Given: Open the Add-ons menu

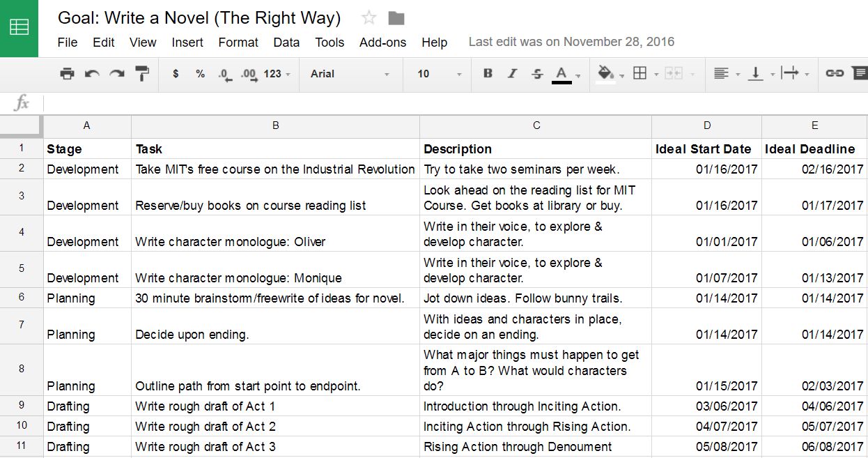Looking at the screenshot, I should pos(382,43).
